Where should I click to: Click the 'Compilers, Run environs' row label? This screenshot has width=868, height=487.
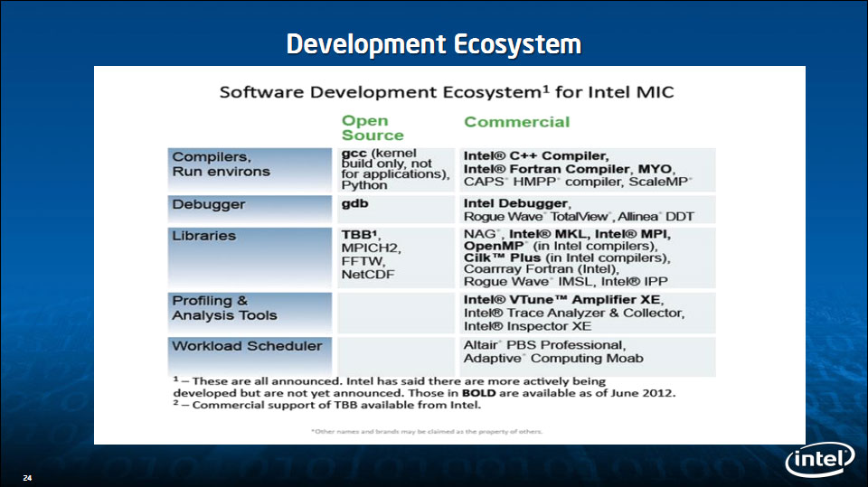click(250, 169)
